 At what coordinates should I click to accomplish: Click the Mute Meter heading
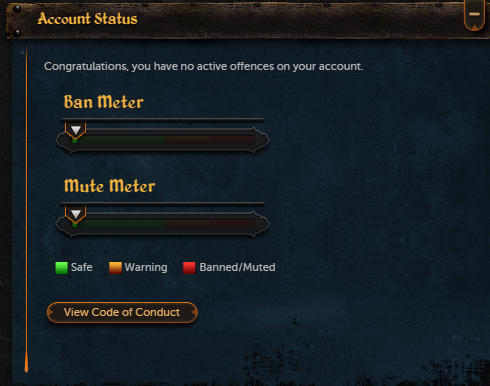(109, 186)
